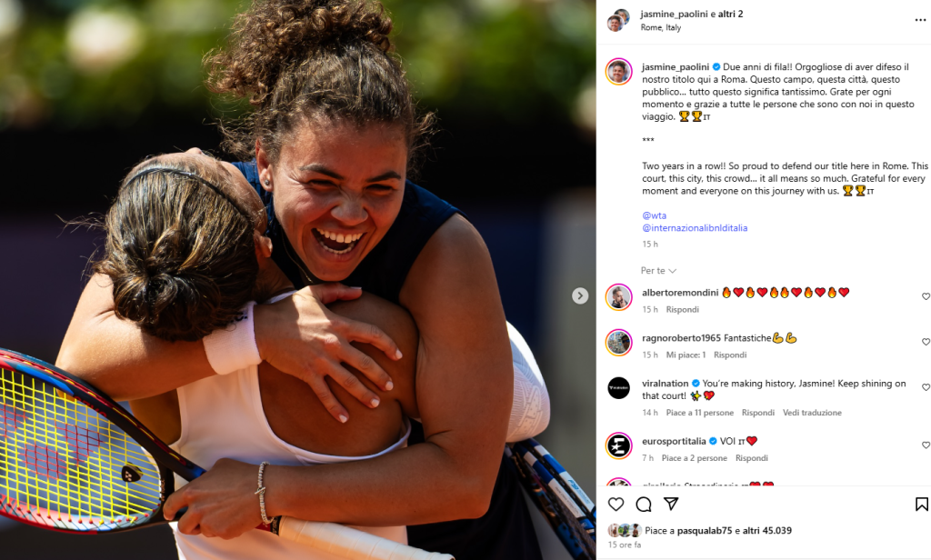This screenshot has height=560, width=931.
Task: Open 'Rome, Italy' location tag
Action: [661, 27]
